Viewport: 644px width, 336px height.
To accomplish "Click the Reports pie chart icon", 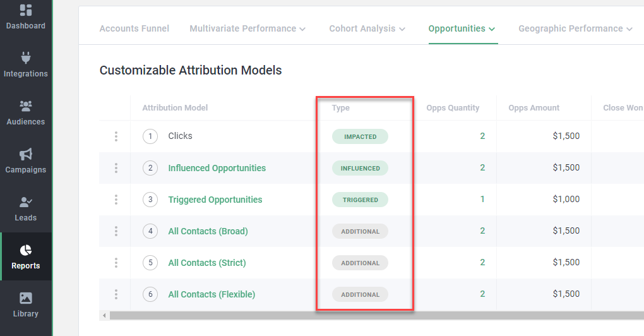I will (26, 251).
